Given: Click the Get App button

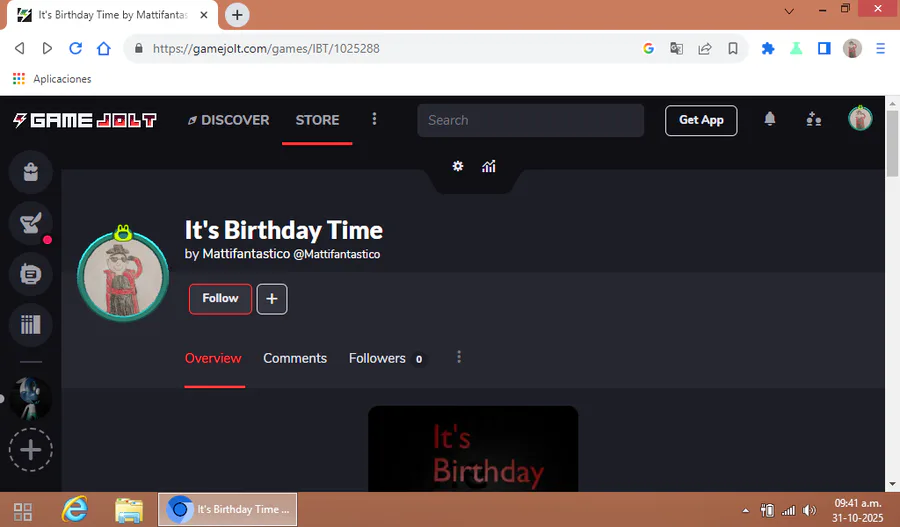Looking at the screenshot, I should coord(701,120).
